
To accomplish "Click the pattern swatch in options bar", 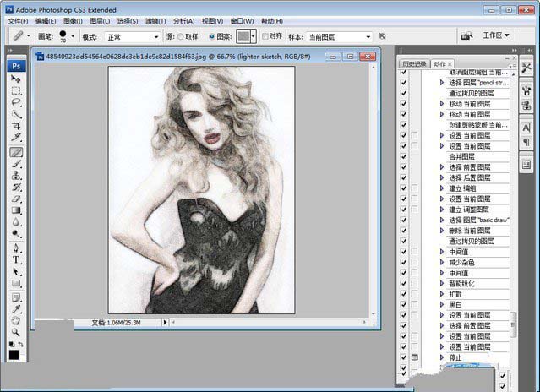I will click(243, 36).
